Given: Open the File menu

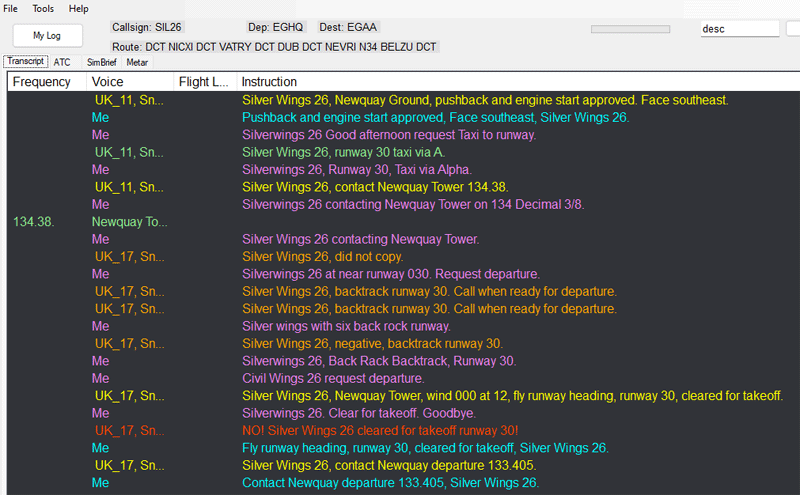Looking at the screenshot, I should pos(11,8).
